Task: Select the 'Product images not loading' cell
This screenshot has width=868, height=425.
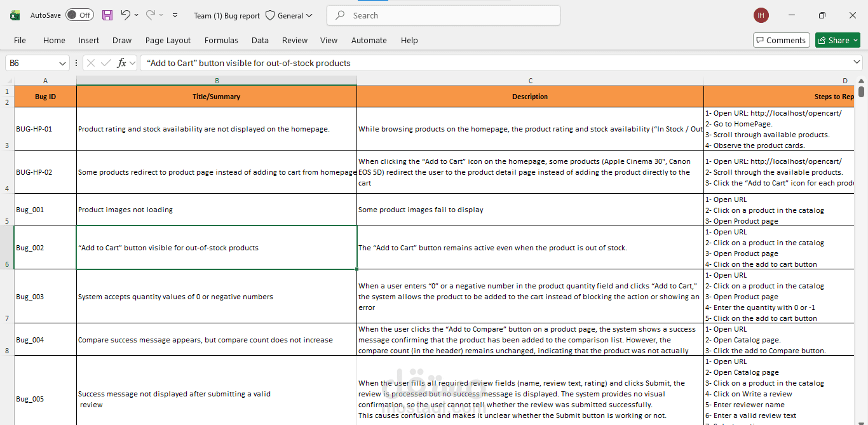Action: click(217, 210)
